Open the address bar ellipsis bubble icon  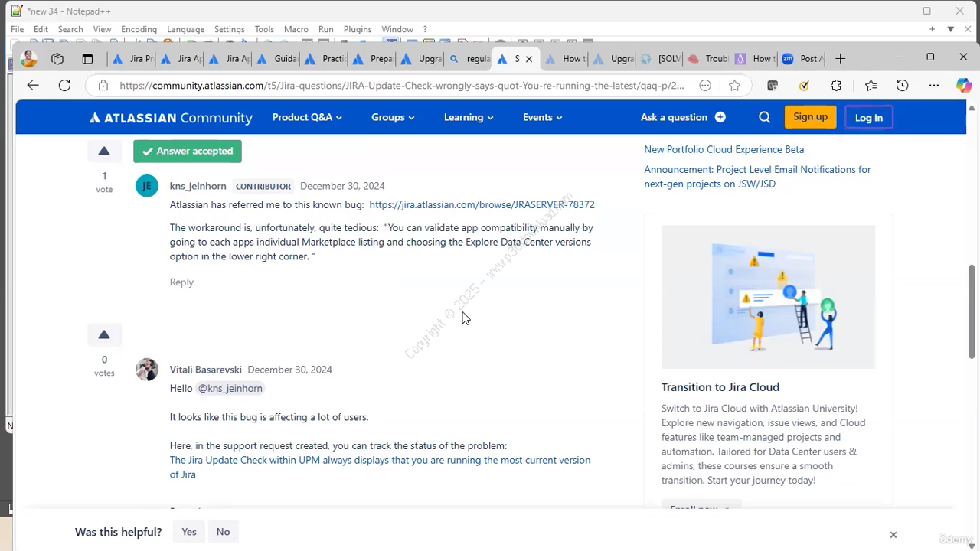pyautogui.click(x=705, y=86)
